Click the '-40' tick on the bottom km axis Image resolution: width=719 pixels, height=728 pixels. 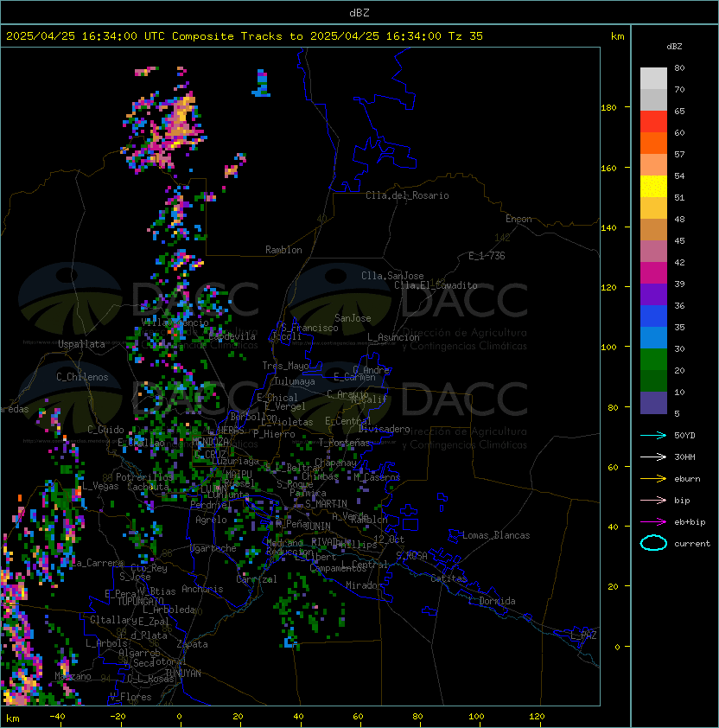[x=58, y=717]
